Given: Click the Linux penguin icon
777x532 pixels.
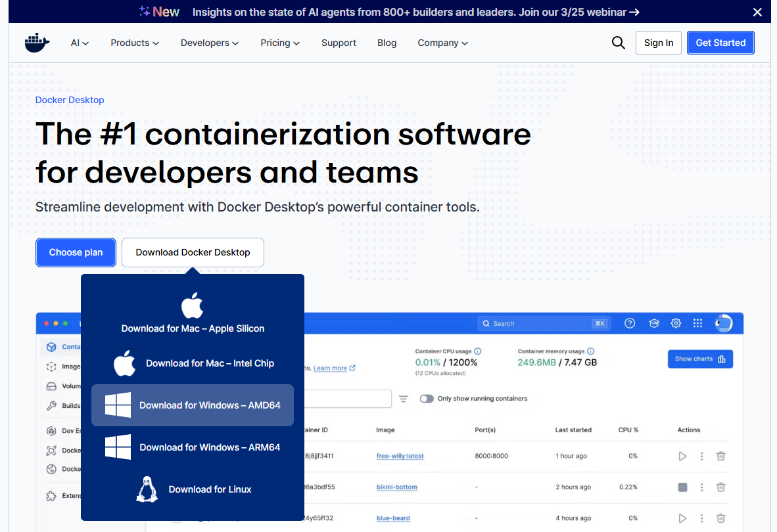Looking at the screenshot, I should pos(147,489).
